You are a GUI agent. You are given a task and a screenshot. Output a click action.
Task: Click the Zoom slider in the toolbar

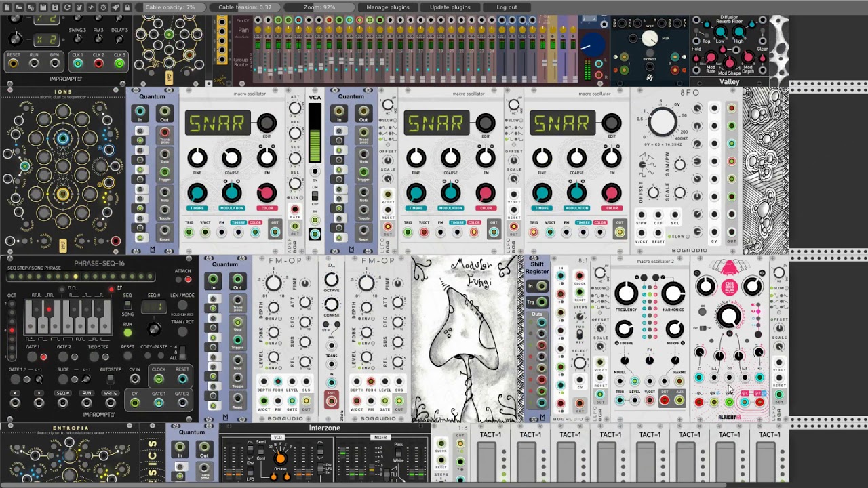click(319, 7)
